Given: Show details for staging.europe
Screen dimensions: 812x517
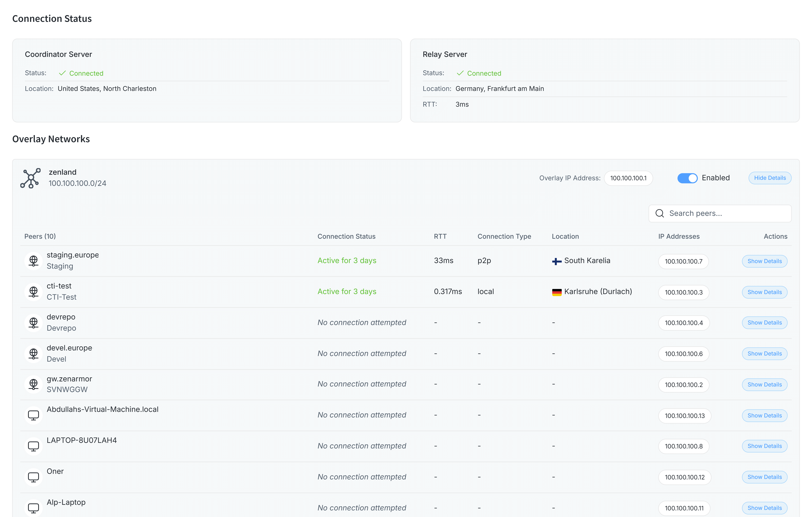Looking at the screenshot, I should (x=764, y=261).
